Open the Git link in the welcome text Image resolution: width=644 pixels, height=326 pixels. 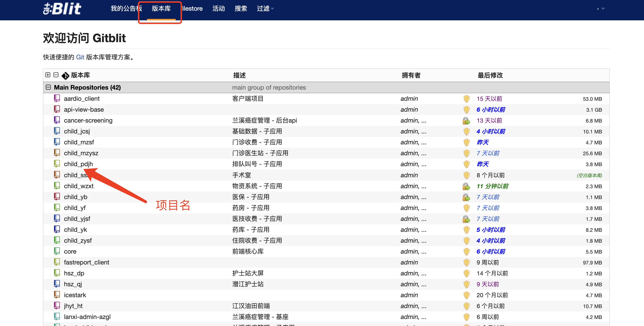80,57
